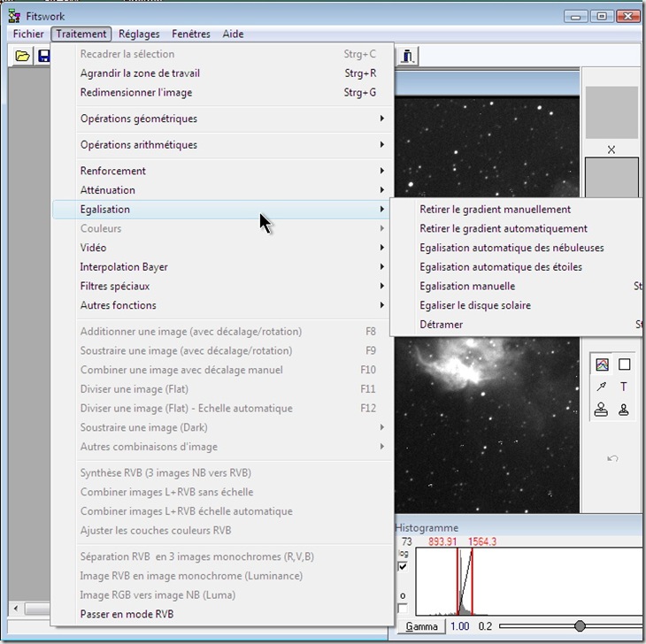Click the left red histogram marker
Screen dimensions: 646x644
tap(458, 582)
